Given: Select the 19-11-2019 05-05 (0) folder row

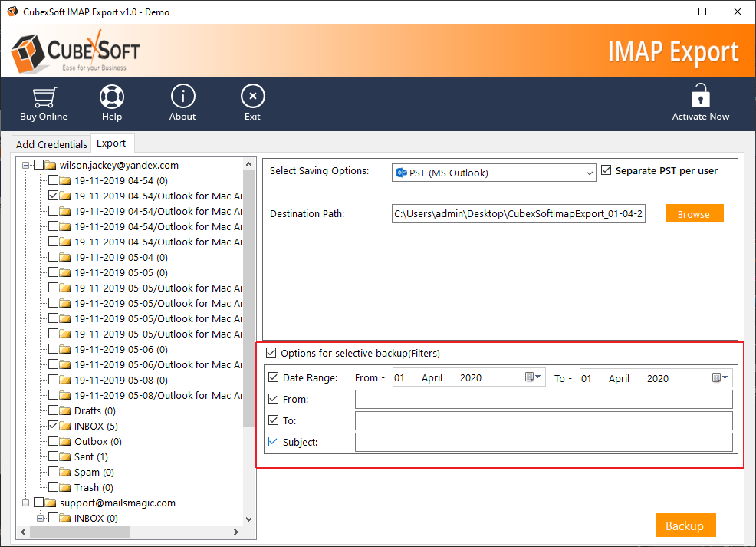Looking at the screenshot, I should 121,272.
